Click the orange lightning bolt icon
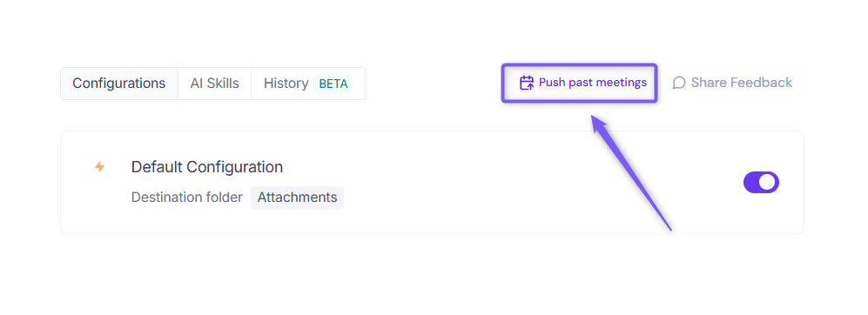Viewport: 868px width, 315px height. tap(99, 166)
